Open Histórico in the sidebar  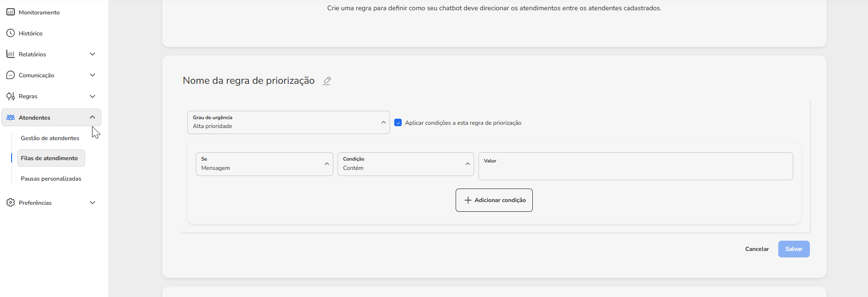(31, 33)
